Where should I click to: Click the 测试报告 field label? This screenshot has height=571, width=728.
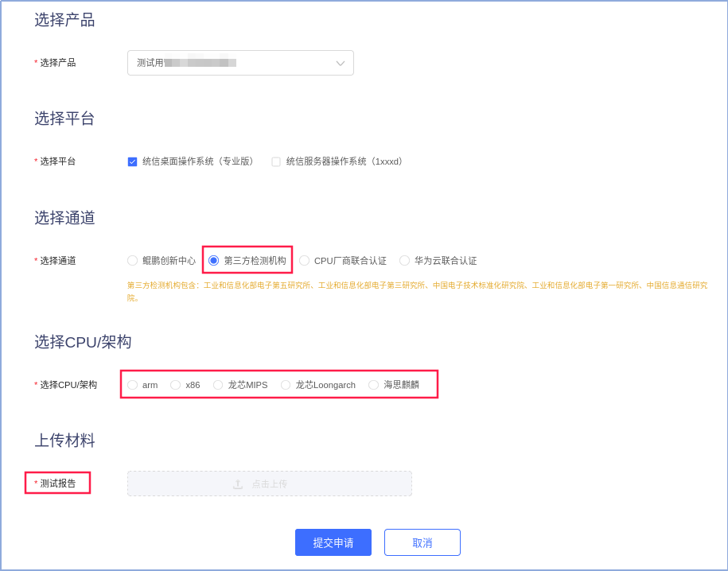[57, 484]
